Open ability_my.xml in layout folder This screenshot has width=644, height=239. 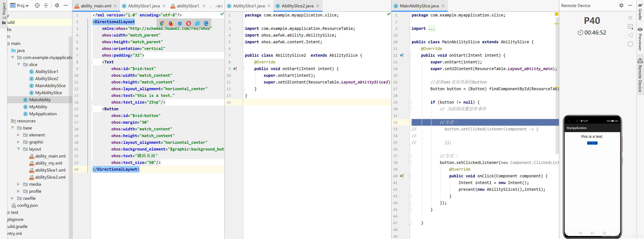(48, 163)
